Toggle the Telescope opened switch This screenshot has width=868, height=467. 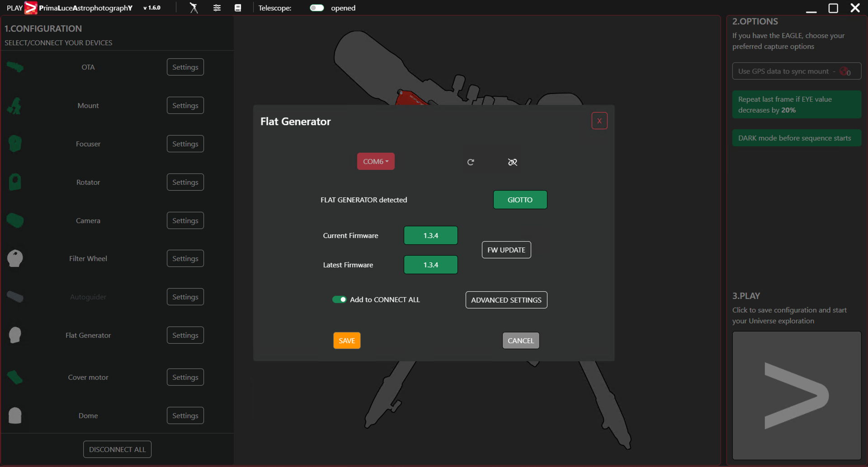tap(317, 8)
